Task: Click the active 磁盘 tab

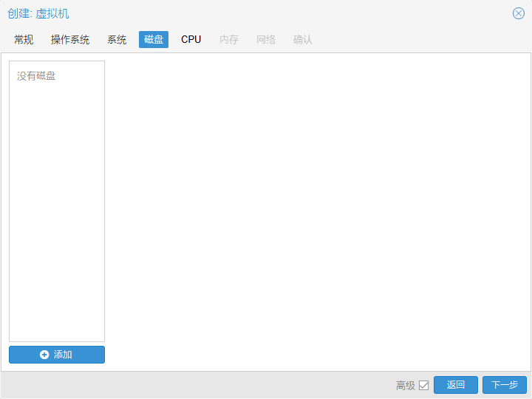Action: (154, 39)
